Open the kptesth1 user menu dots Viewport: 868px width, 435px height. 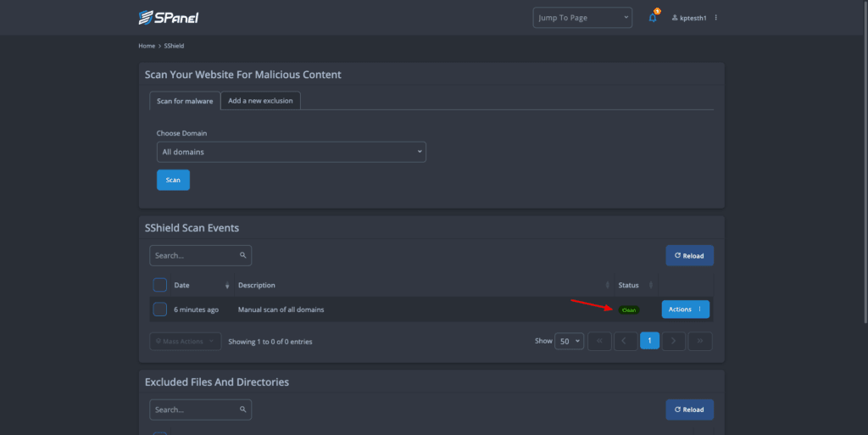click(715, 18)
